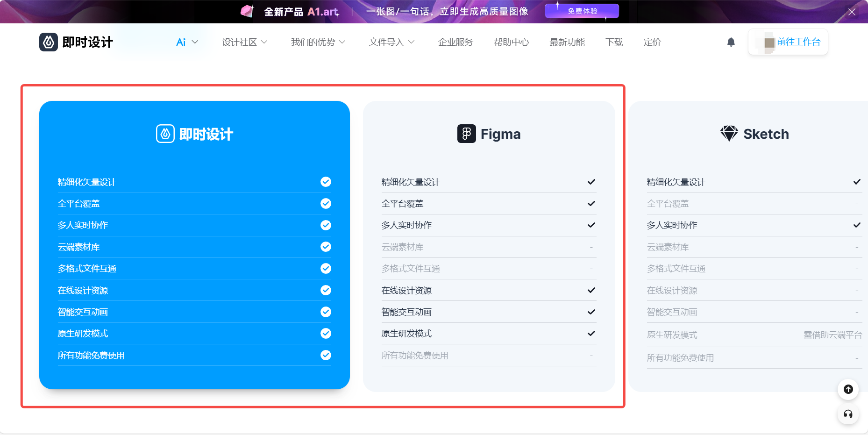Click the 免费体验 banner button

point(582,11)
